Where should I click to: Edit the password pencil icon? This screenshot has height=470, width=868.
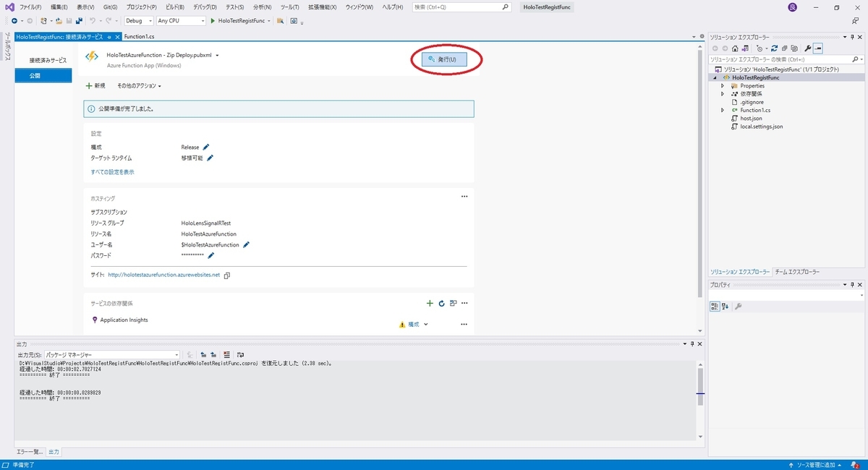pos(210,255)
